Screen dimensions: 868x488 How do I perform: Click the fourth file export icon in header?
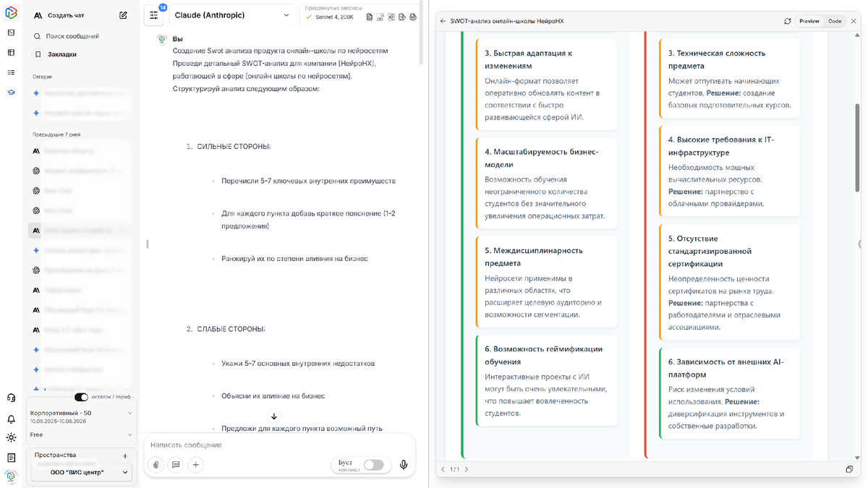tap(402, 17)
